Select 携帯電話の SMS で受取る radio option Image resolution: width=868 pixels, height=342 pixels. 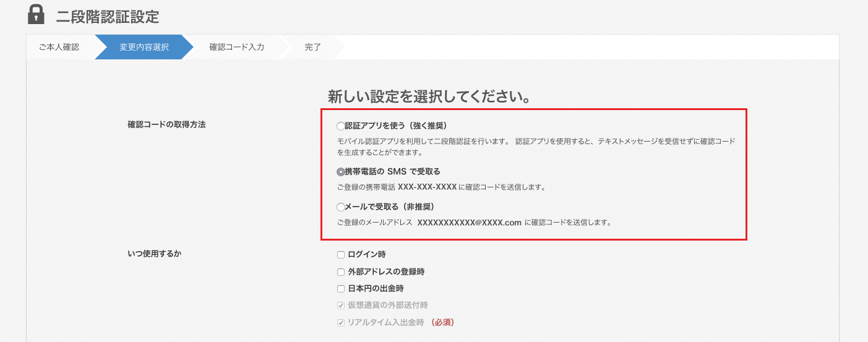pos(340,172)
